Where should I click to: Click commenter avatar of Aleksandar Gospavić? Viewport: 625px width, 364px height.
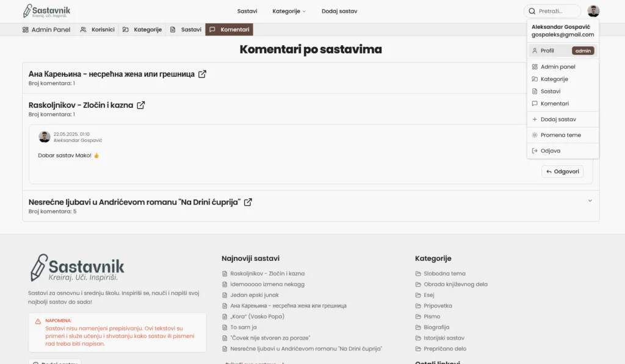[45, 137]
